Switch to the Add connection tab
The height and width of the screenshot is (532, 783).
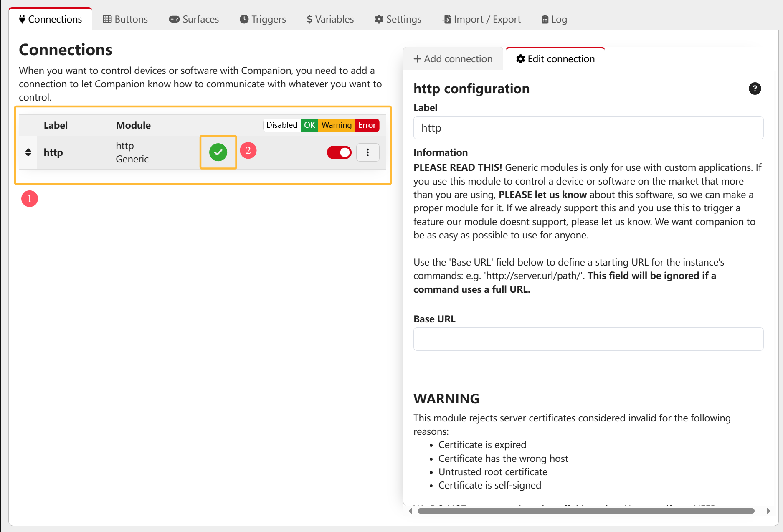453,59
